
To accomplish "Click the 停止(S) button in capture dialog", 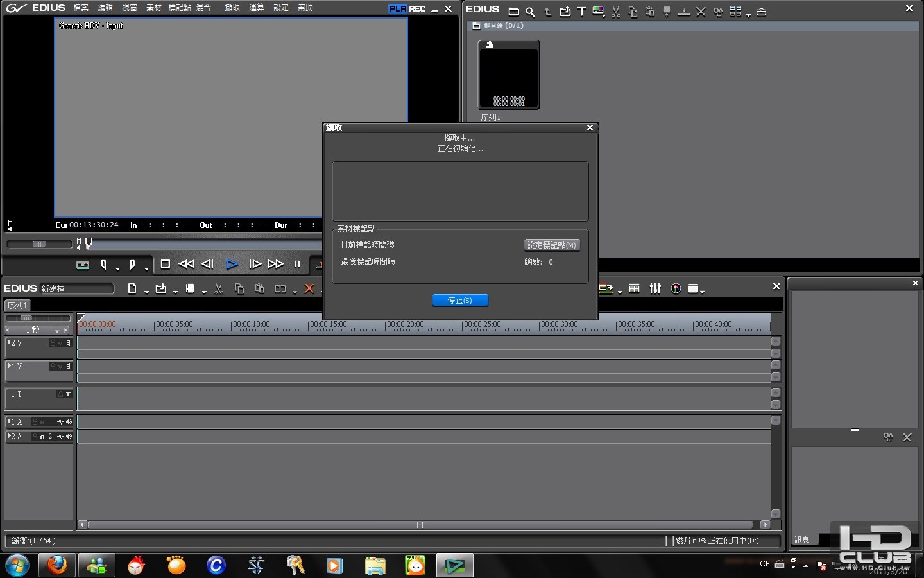I will tap(460, 301).
